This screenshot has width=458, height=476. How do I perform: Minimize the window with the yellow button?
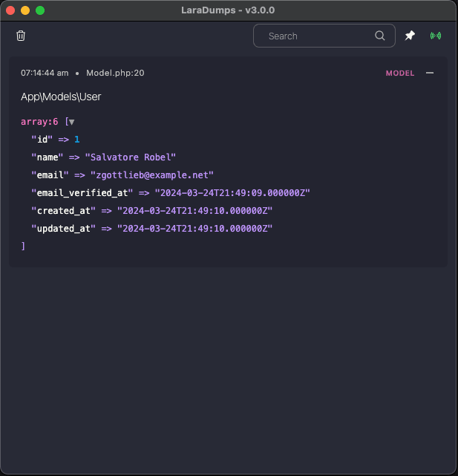point(25,10)
